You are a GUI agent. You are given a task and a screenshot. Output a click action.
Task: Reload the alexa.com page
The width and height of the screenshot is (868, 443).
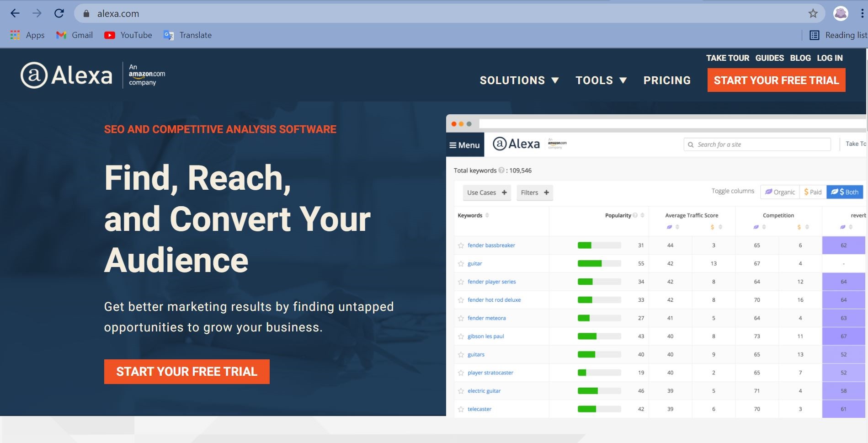tap(59, 13)
